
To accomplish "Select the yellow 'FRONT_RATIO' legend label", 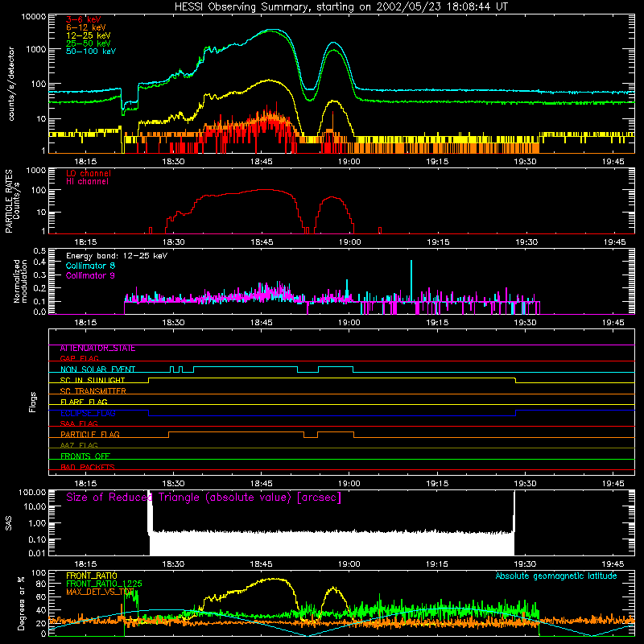I will (x=92, y=576).
